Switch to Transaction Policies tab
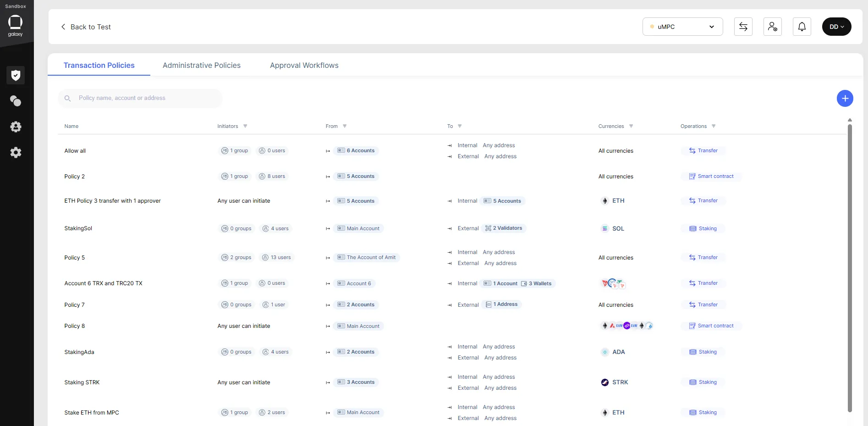Image resolution: width=868 pixels, height=426 pixels. pos(99,65)
